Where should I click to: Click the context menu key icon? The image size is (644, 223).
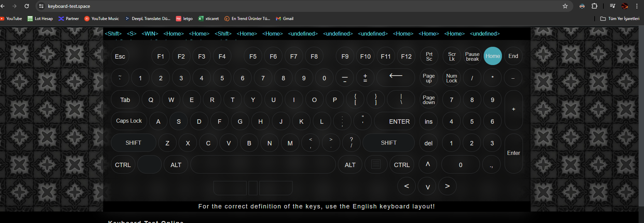[376, 164]
